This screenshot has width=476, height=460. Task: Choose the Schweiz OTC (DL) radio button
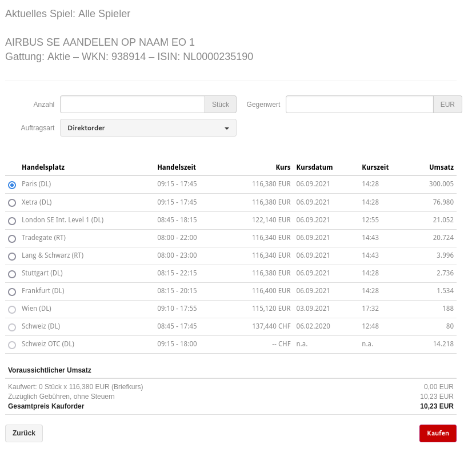[12, 345]
